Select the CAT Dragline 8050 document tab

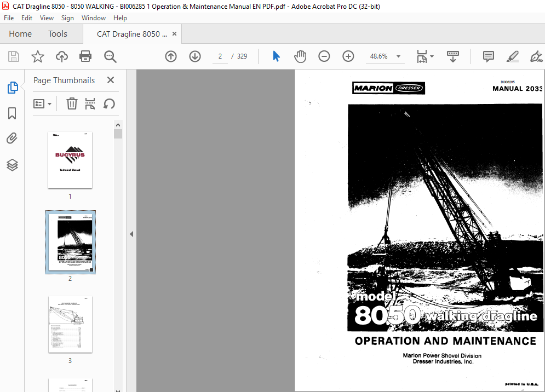[132, 34]
